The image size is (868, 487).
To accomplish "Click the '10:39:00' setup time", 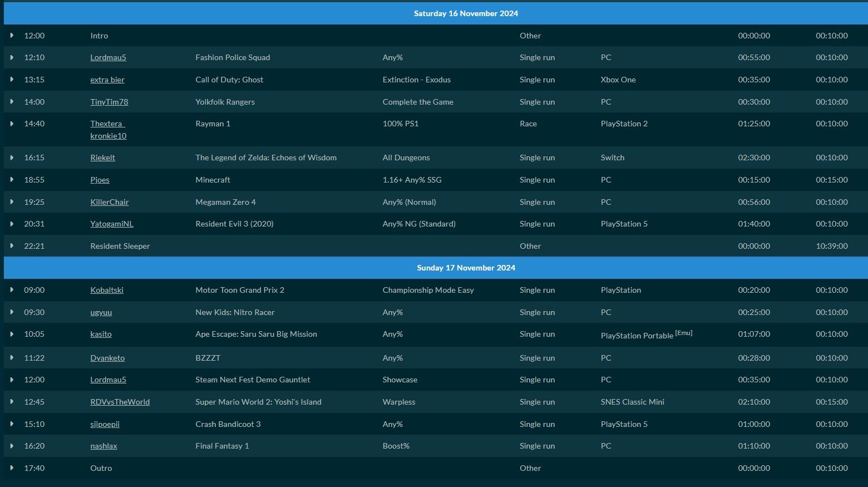I will pyautogui.click(x=832, y=246).
